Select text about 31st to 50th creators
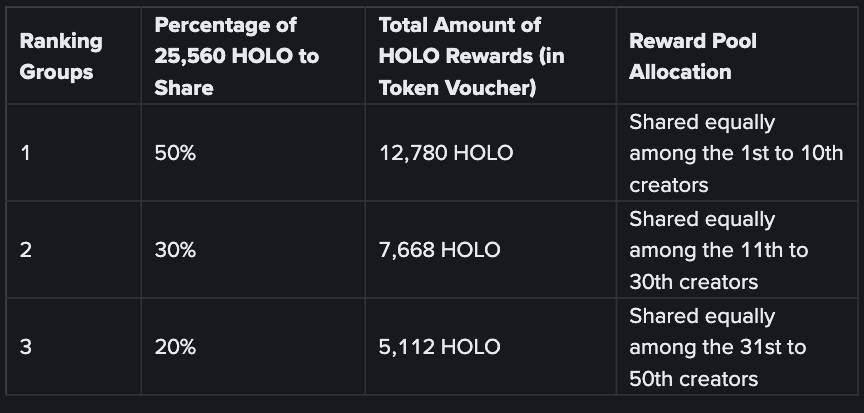Image resolution: width=864 pixels, height=413 pixels. (717, 347)
